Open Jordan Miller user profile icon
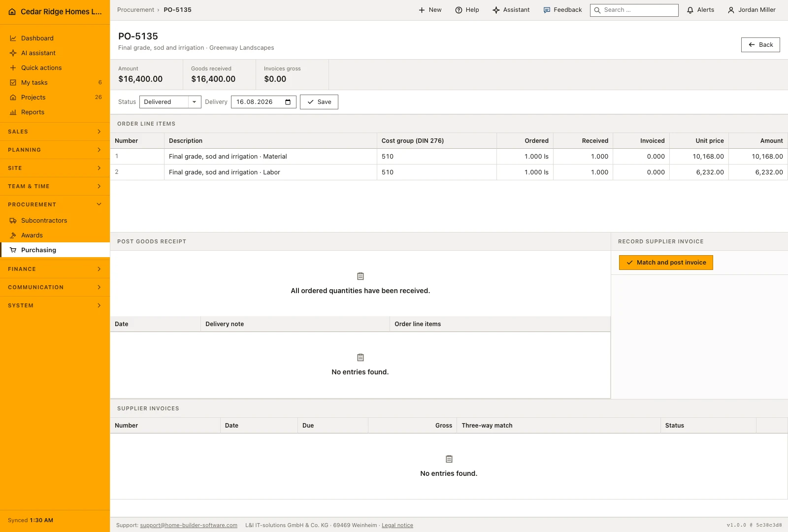 731,10
